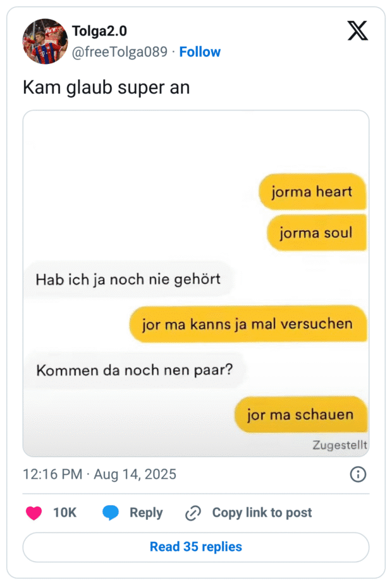Open replies via the blue Reply icon
This screenshot has height=585, width=392.
click(x=111, y=513)
